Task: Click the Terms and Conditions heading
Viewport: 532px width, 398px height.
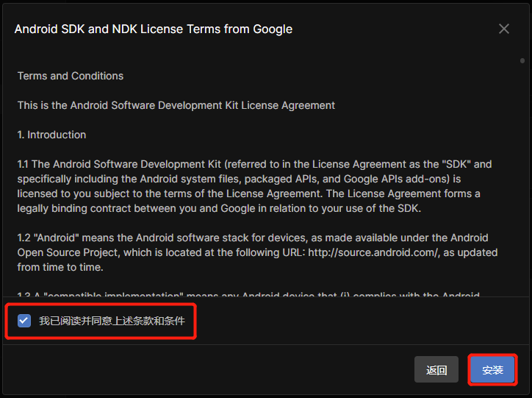Action: pos(71,76)
